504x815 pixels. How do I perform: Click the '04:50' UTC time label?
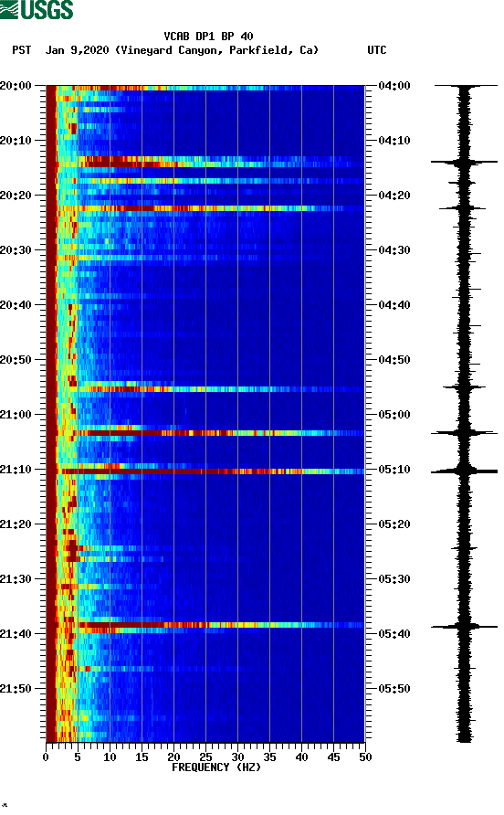tap(394, 360)
